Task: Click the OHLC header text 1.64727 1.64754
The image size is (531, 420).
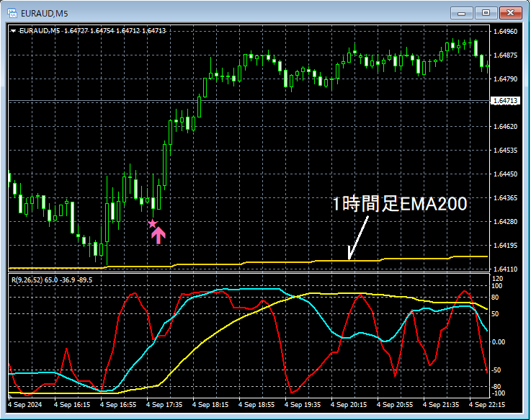Action: click(x=89, y=31)
